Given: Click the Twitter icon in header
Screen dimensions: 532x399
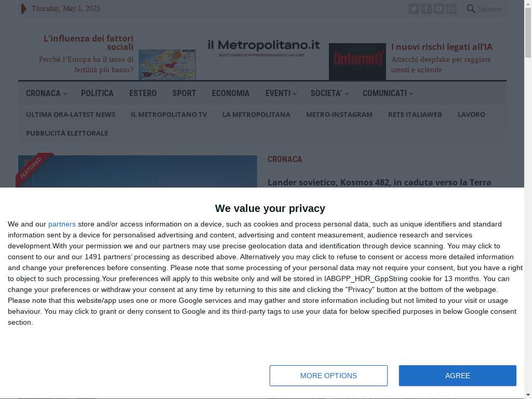Looking at the screenshot, I should click(414, 9).
